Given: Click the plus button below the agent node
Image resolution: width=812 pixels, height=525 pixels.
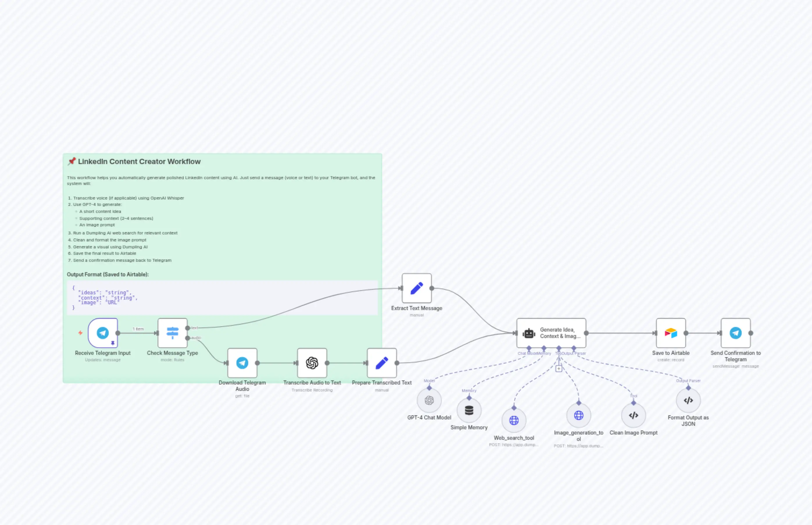Looking at the screenshot, I should tap(559, 369).
